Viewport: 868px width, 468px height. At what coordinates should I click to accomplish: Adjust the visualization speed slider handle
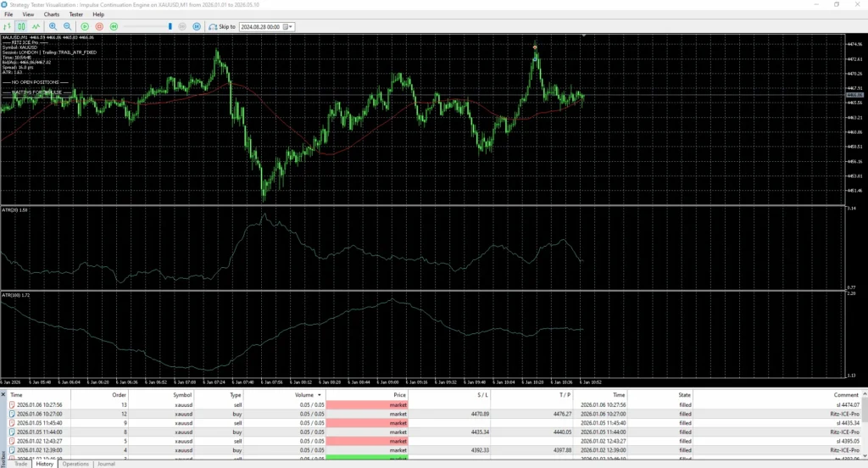(170, 26)
